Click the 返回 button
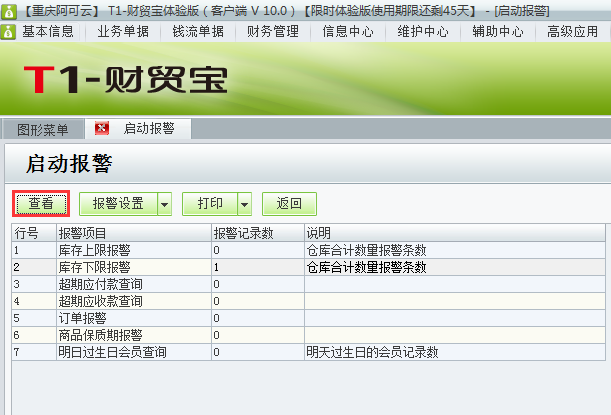The height and width of the screenshot is (415, 611). pyautogui.click(x=289, y=203)
